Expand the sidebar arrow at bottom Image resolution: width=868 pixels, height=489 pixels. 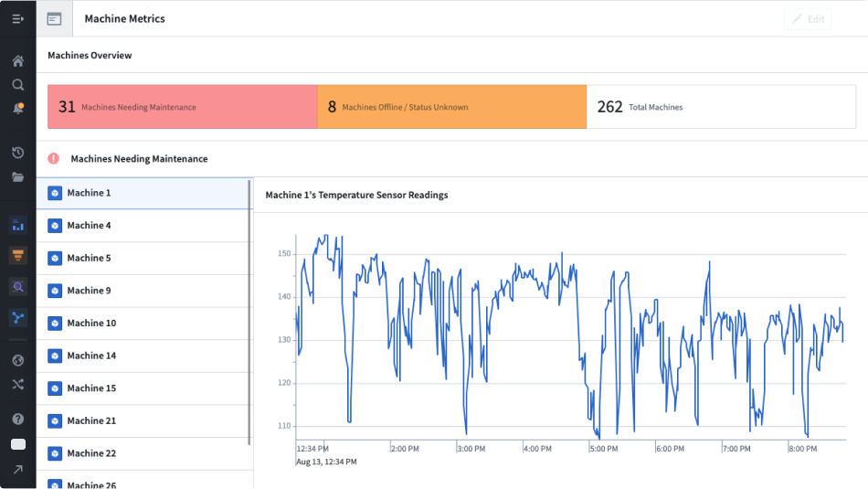click(17, 470)
